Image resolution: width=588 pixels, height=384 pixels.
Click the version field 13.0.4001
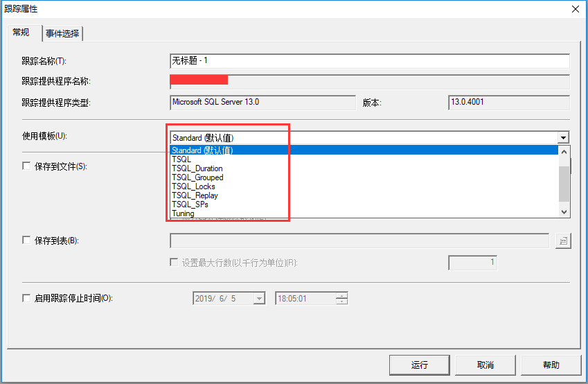[509, 103]
